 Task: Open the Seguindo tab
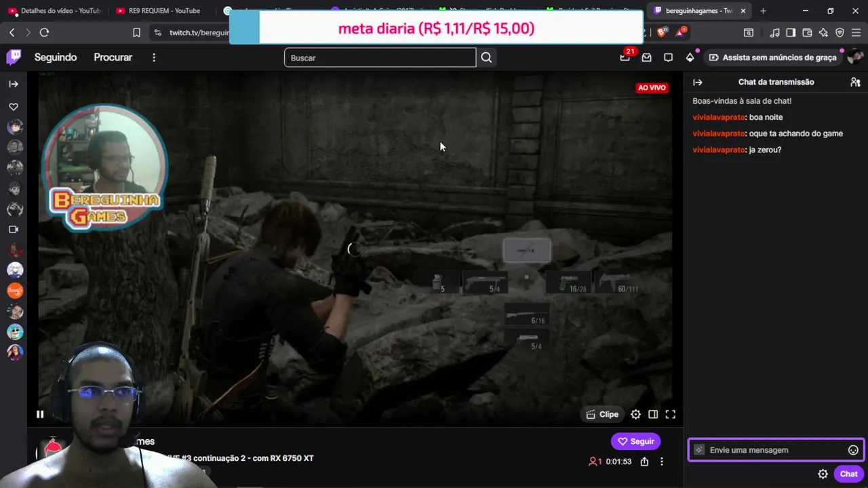(x=56, y=58)
